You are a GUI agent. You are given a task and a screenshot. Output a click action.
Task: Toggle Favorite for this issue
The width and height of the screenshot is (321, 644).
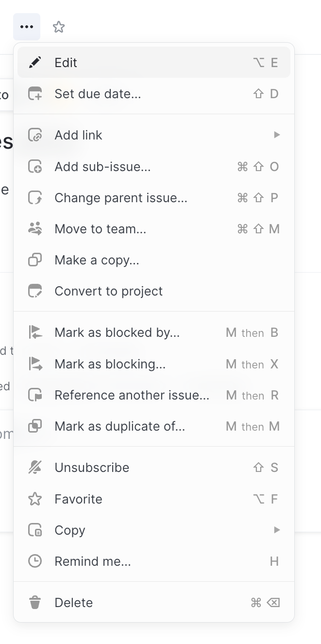(x=79, y=499)
